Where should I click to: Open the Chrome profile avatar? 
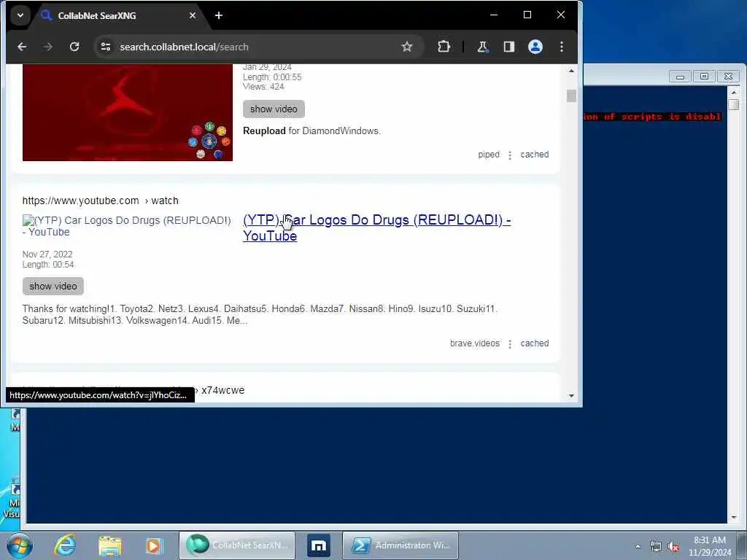point(535,47)
